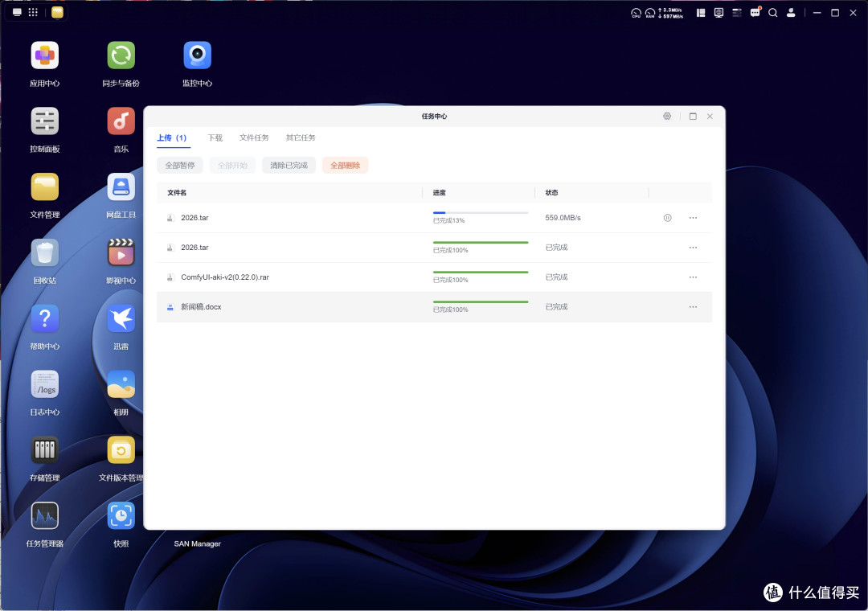Click the yellow file manager taskbar icon
The height and width of the screenshot is (611, 868).
pyautogui.click(x=57, y=12)
